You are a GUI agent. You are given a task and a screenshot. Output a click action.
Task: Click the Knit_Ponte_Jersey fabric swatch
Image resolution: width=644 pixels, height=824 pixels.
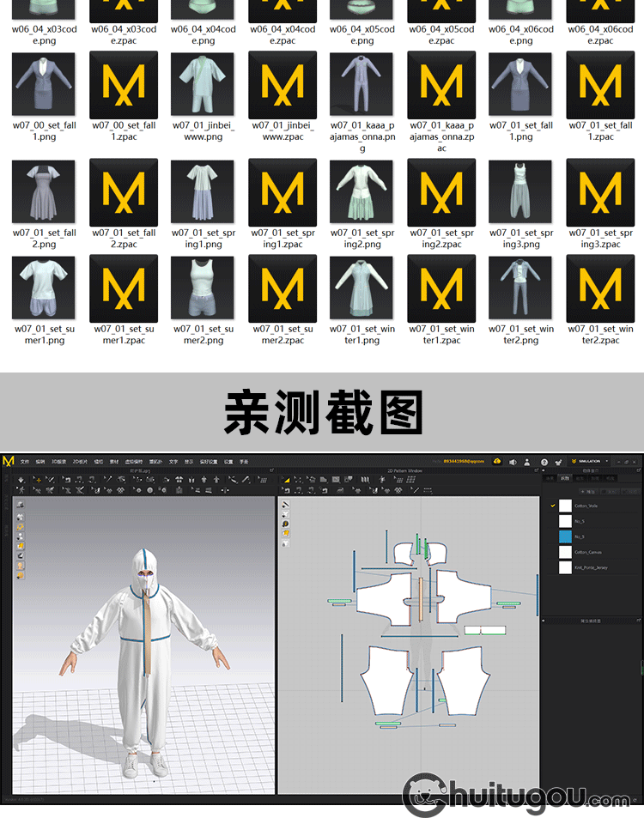(565, 567)
